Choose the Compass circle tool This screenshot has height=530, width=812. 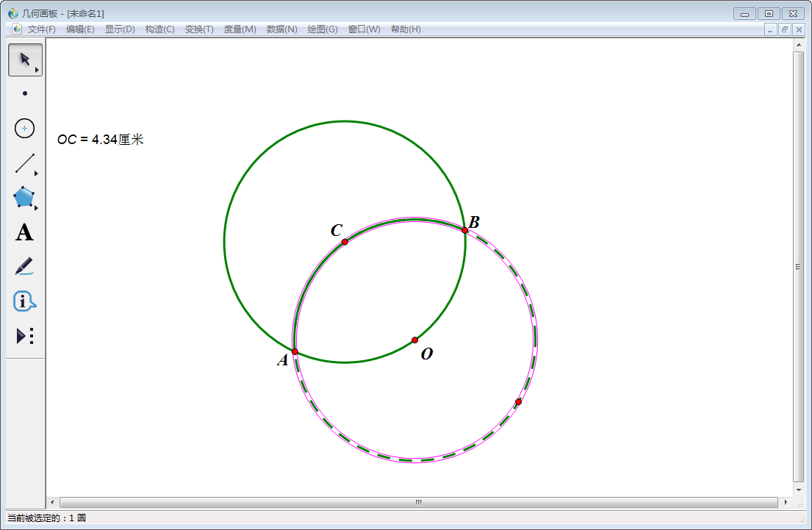[25, 128]
